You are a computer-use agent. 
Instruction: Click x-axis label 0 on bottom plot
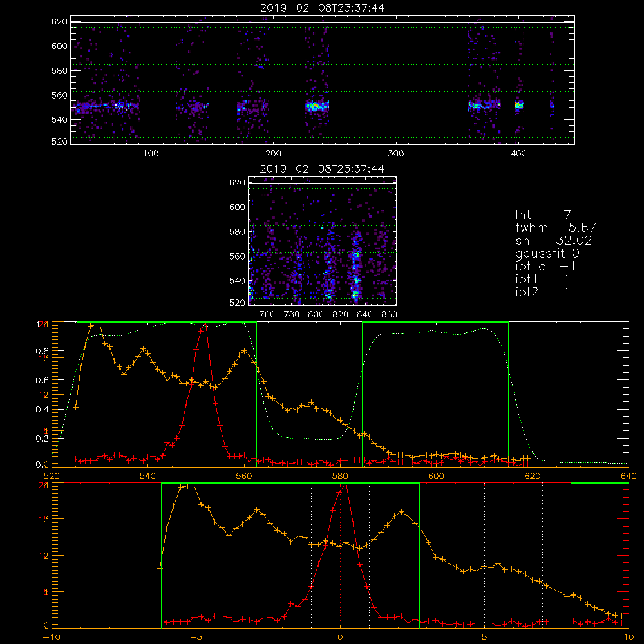[340, 638]
